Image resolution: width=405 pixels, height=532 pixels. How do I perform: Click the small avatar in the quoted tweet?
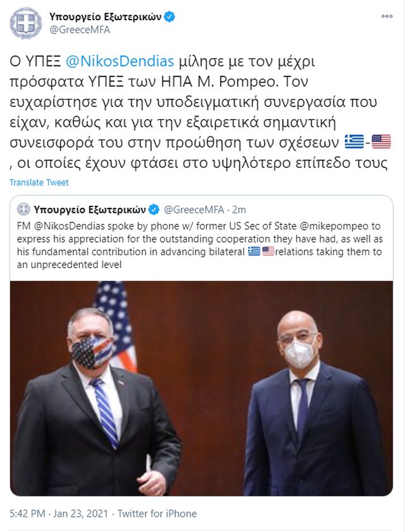click(23, 210)
